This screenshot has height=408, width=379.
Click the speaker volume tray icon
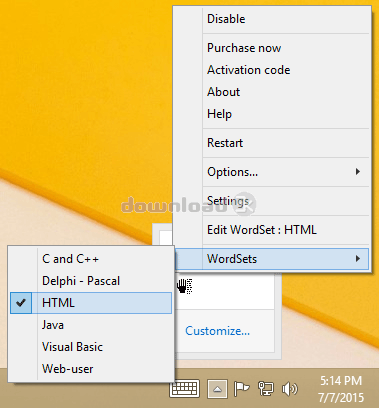point(289,389)
